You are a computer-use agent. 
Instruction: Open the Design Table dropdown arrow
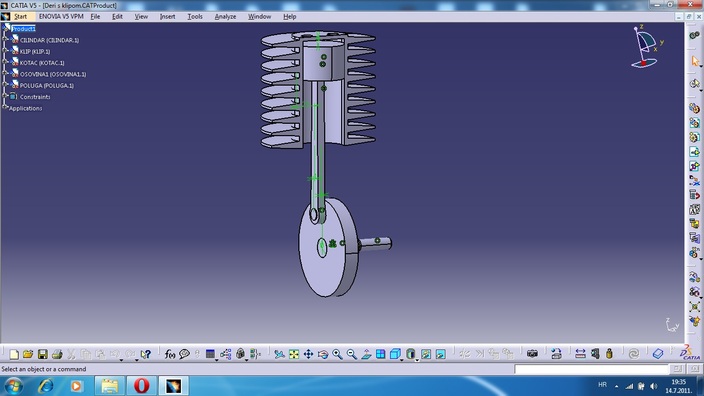[x=216, y=360]
